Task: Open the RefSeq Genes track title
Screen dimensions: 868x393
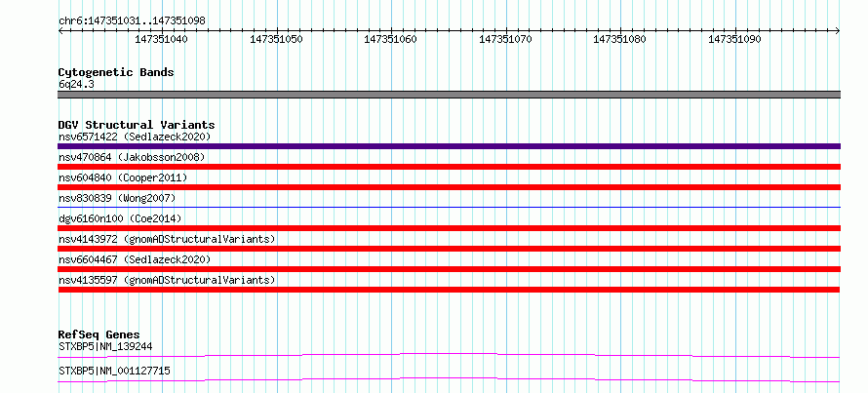Action: (99, 334)
